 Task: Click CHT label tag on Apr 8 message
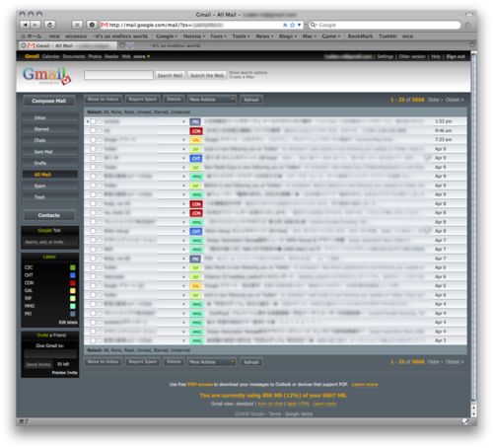196,231
